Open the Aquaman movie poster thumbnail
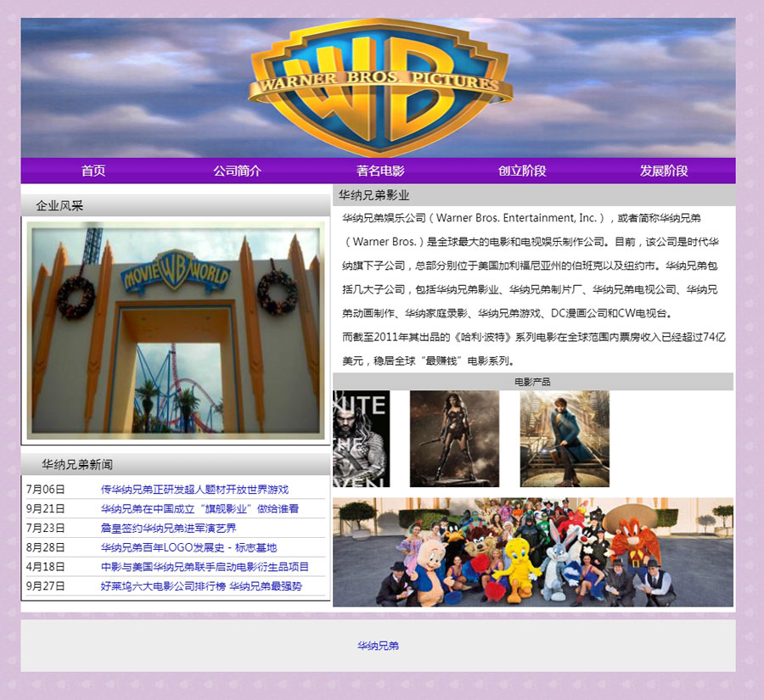Screen dimensions: 764x700 (361, 439)
